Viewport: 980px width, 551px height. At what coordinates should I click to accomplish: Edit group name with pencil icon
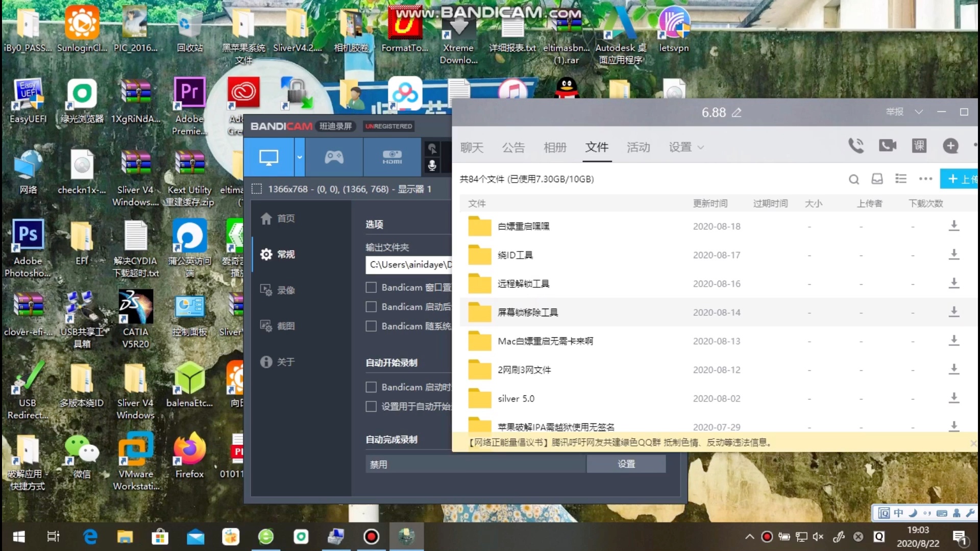pos(736,112)
